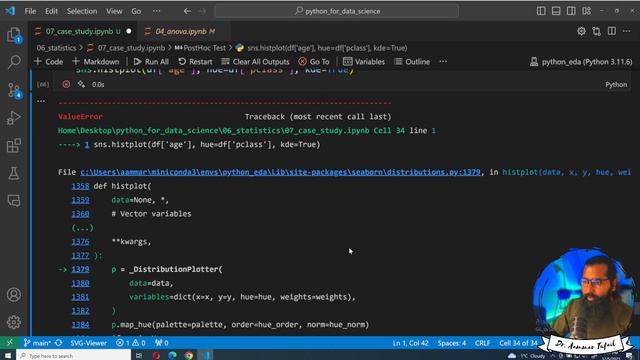Image resolution: width=640 pixels, height=360 pixels.
Task: Go forward with the navigation arrow
Action: (x=202, y=11)
